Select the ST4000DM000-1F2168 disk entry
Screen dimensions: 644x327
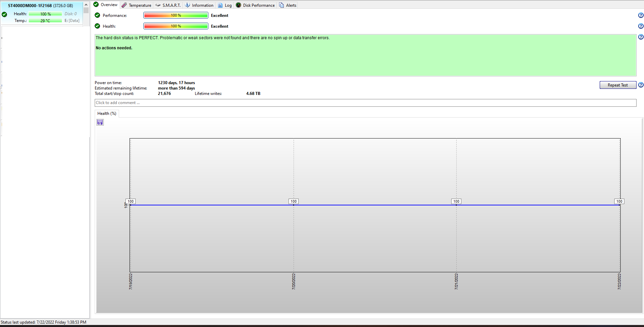(x=41, y=6)
